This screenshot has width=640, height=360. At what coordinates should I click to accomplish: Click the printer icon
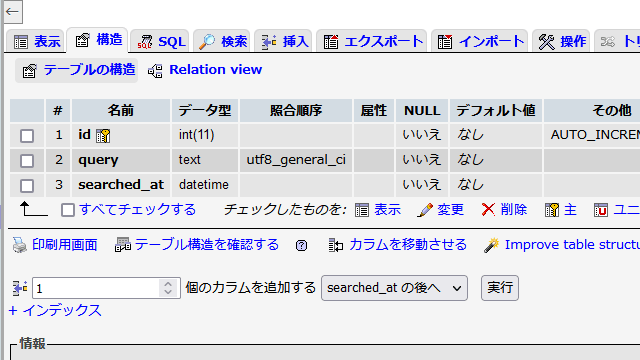pyautogui.click(x=19, y=245)
